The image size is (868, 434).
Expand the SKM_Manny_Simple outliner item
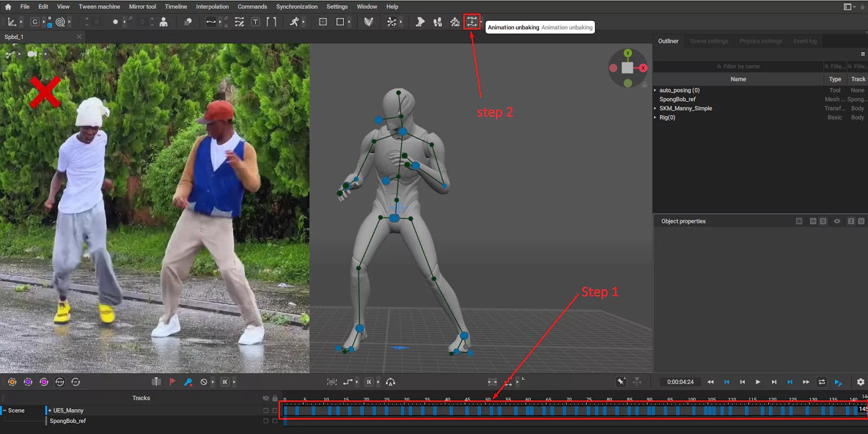655,108
